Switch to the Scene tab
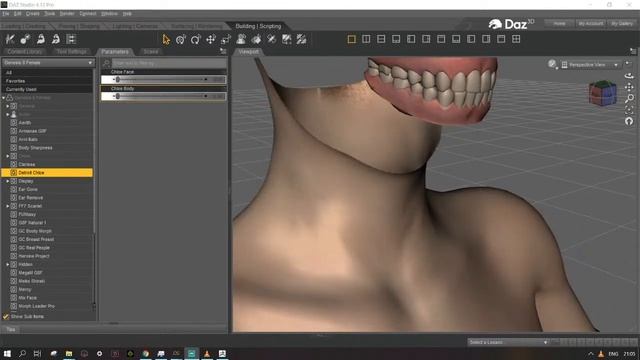 coord(151,51)
